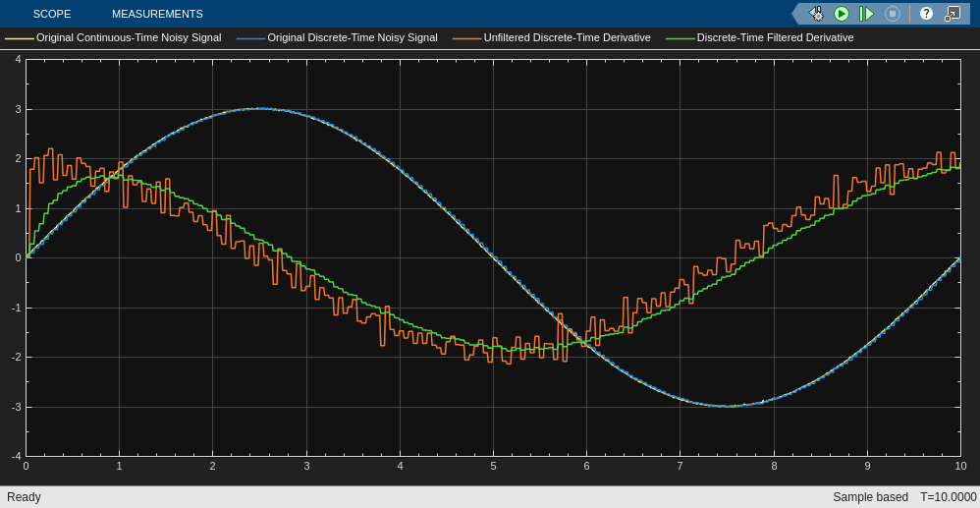Open the MEASUREMENTS tab

(x=157, y=14)
